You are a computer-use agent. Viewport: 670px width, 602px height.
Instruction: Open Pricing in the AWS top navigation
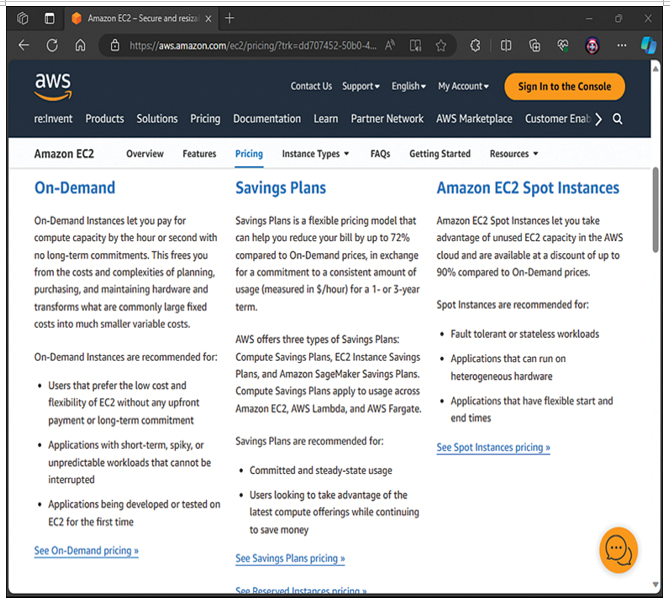point(205,119)
